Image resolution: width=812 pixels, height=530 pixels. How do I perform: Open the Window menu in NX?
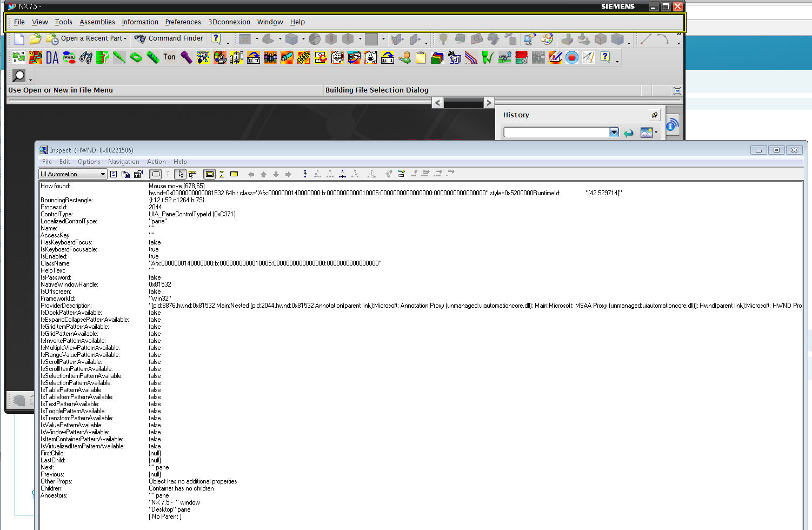point(270,22)
